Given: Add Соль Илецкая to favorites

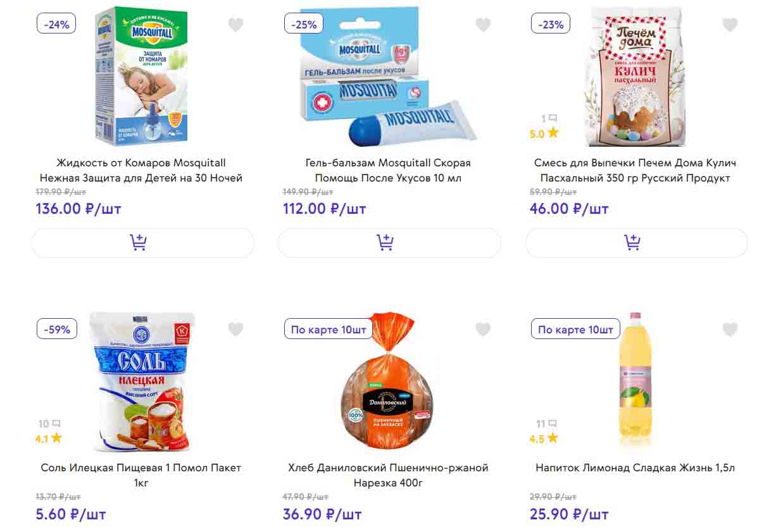Looking at the screenshot, I should 235,330.
